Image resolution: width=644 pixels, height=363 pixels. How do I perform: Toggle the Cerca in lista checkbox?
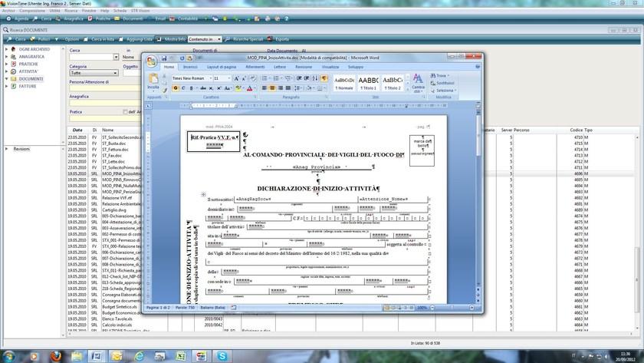pyautogui.click(x=87, y=39)
